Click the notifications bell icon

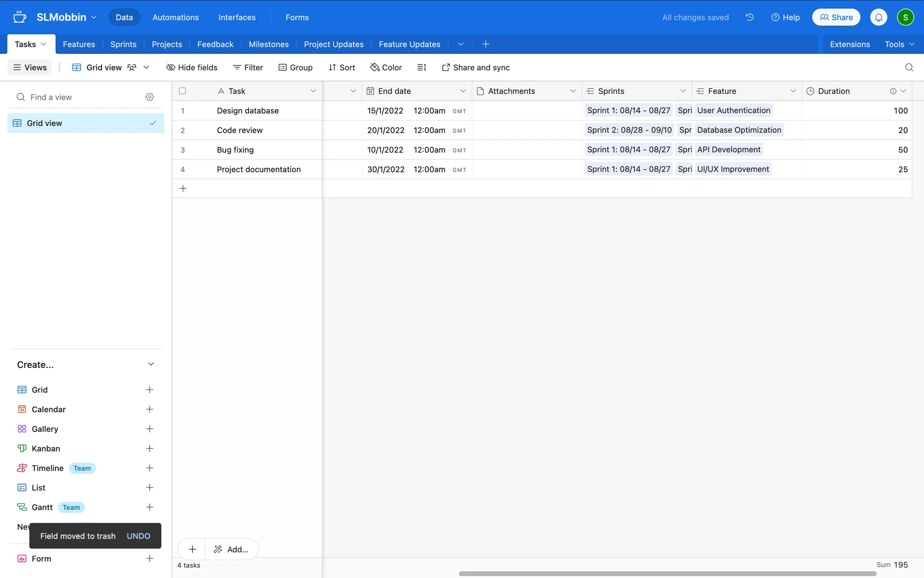[878, 17]
